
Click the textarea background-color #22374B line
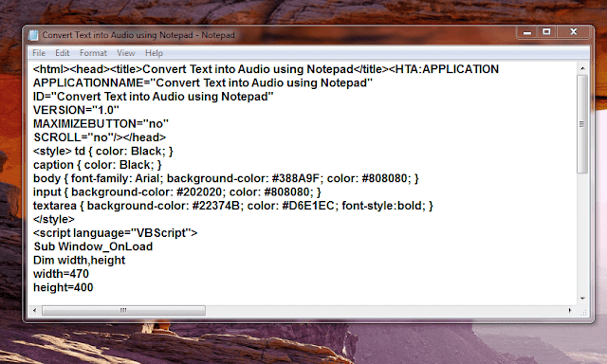233,206
